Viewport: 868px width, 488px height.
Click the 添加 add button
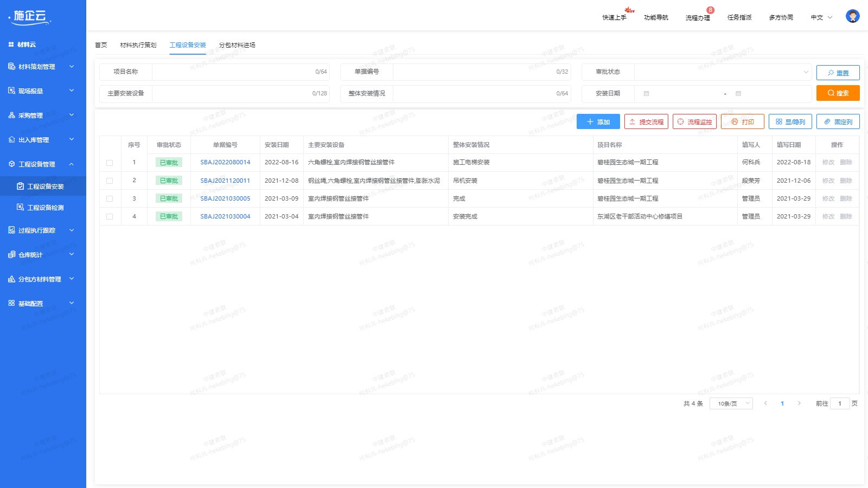pyautogui.click(x=597, y=121)
